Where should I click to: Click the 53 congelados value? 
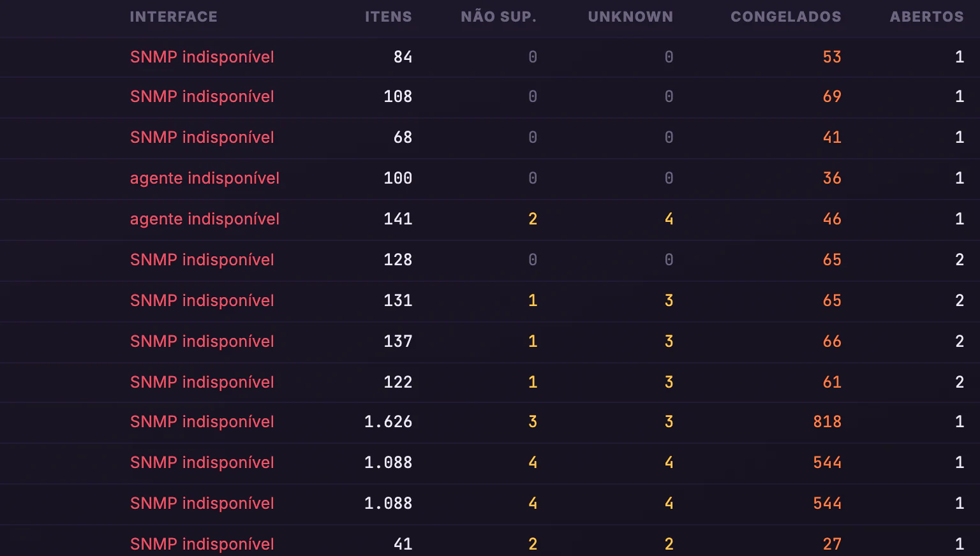pos(832,57)
